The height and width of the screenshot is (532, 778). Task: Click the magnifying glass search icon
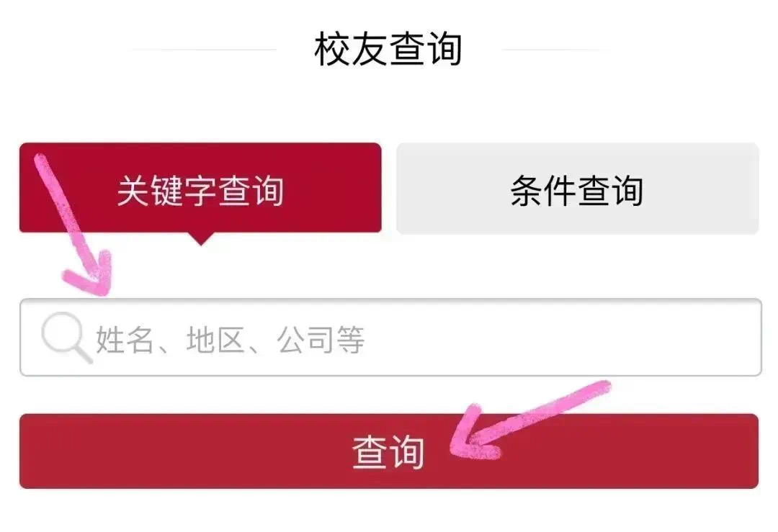[x=66, y=337]
